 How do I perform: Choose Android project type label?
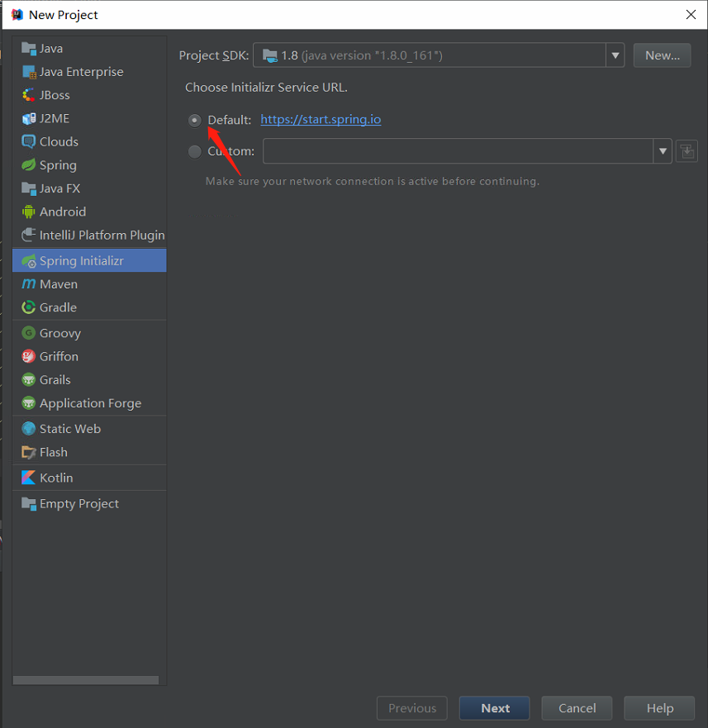(x=63, y=212)
